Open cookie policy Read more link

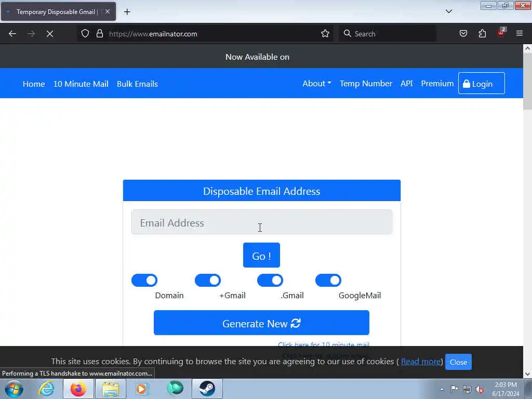[421, 362]
